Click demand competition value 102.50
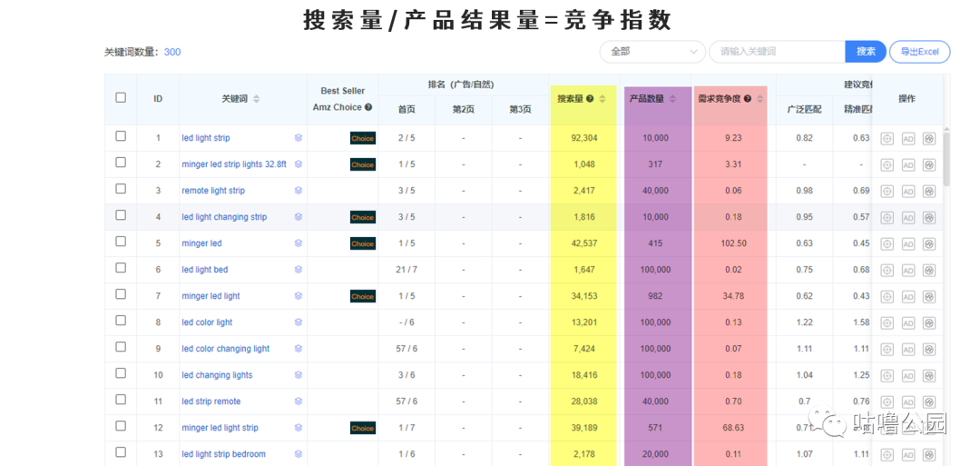Screen dimensions: 980x466 click(x=734, y=243)
